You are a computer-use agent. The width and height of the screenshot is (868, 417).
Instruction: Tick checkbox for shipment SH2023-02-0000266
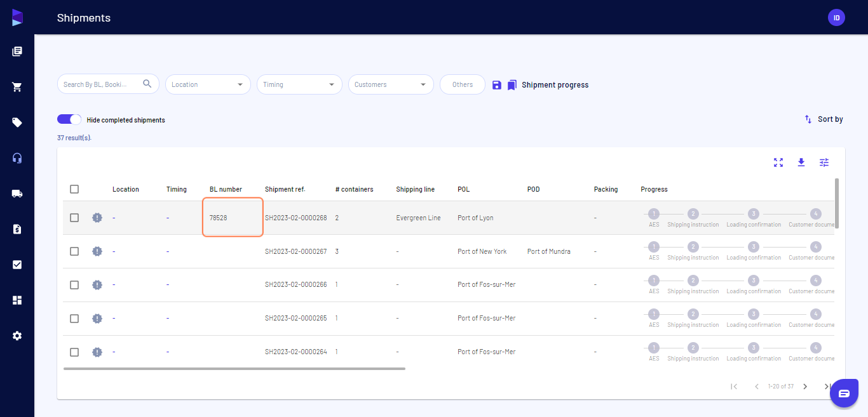click(74, 285)
